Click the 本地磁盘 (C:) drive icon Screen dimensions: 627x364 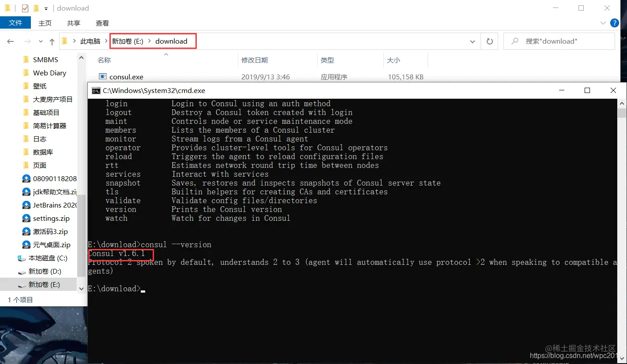click(22, 258)
